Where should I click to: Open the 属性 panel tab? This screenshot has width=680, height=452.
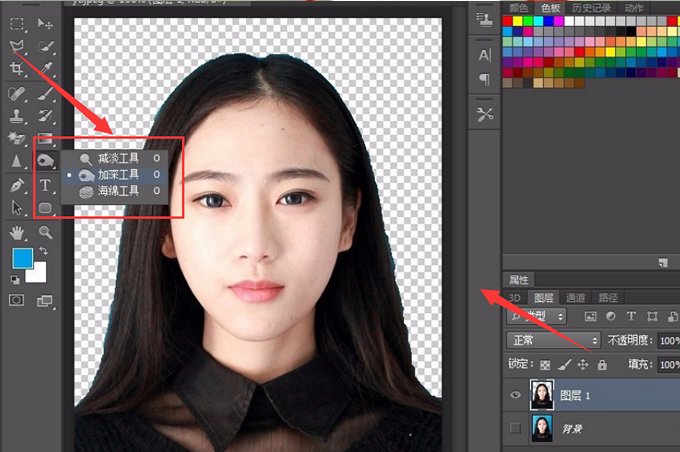[519, 280]
